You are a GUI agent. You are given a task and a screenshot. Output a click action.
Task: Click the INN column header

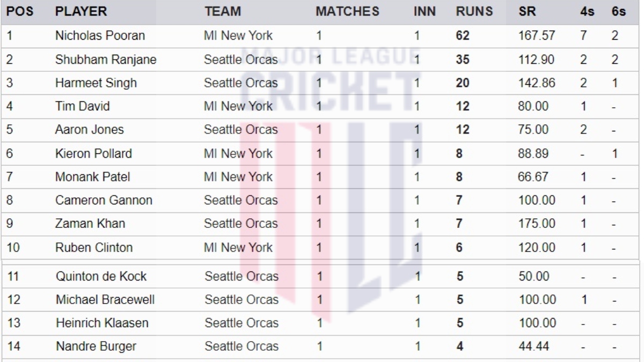coord(425,11)
